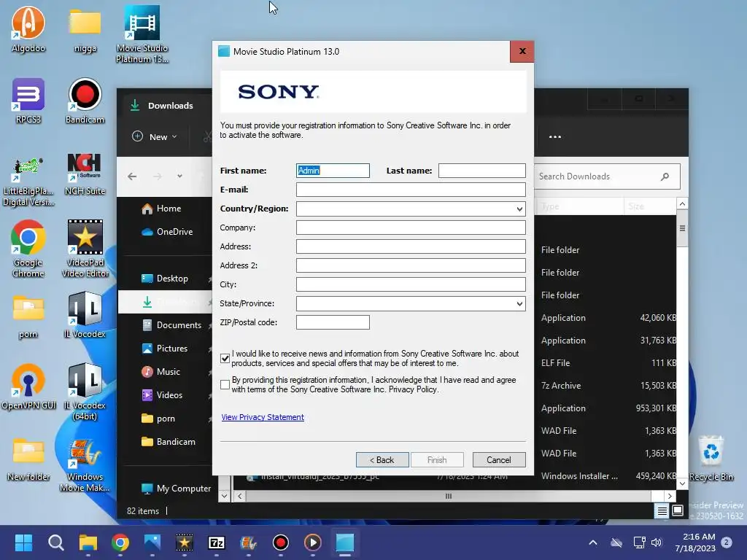Switch Explorer to details view icon
This screenshot has height=560, width=747.
click(x=662, y=511)
